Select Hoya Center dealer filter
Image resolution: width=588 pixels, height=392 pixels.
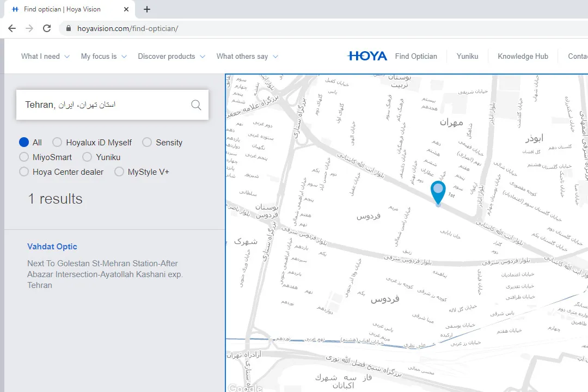coord(24,172)
